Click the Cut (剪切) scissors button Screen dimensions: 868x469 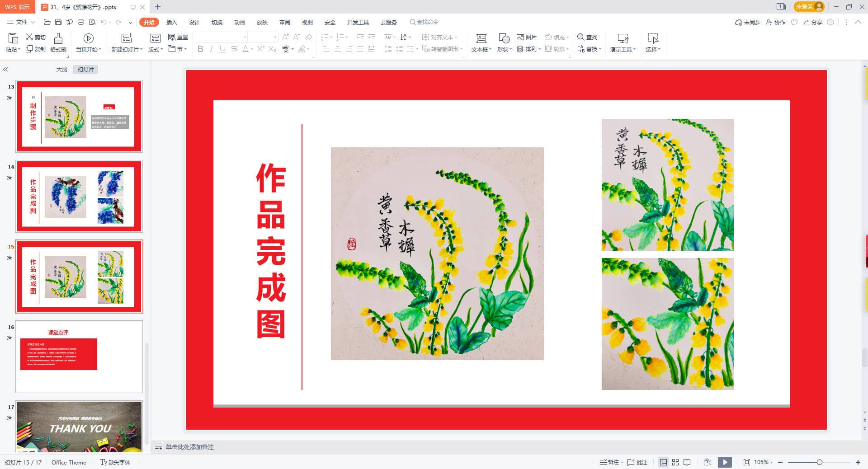pos(36,37)
